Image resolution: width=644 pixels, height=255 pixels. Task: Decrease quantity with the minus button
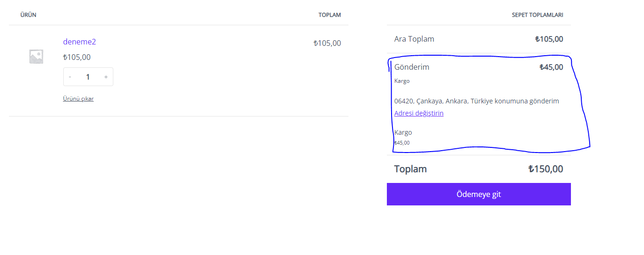pyautogui.click(x=70, y=77)
